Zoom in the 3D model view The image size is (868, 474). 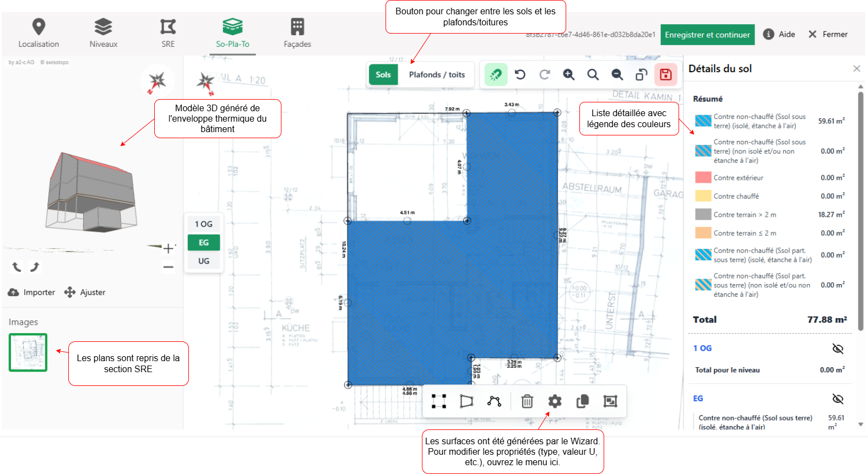(x=169, y=248)
